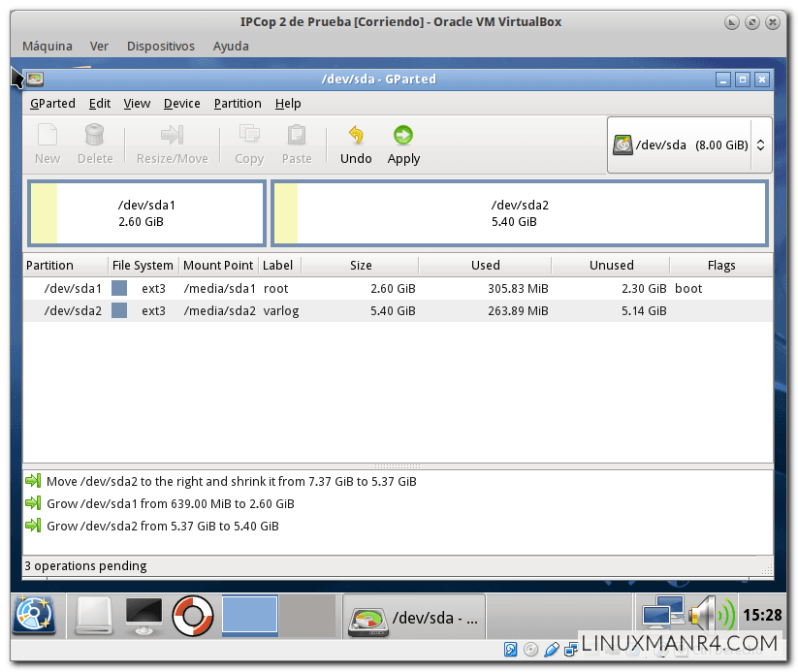Click the Unused column header
The image size is (798, 672).
click(x=611, y=265)
